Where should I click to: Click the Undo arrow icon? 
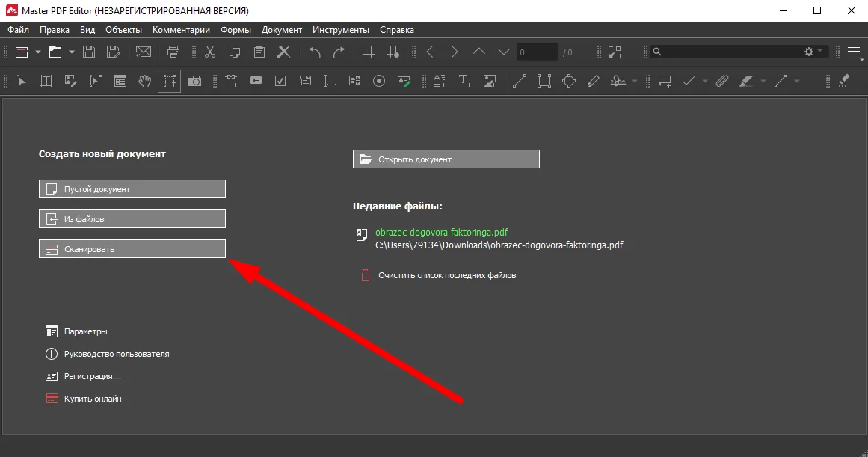click(315, 52)
